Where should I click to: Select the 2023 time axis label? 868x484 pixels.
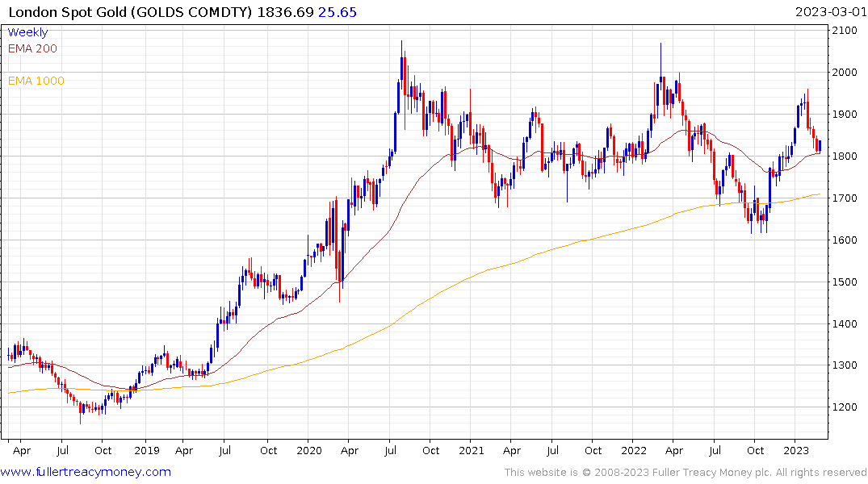pyautogui.click(x=796, y=451)
